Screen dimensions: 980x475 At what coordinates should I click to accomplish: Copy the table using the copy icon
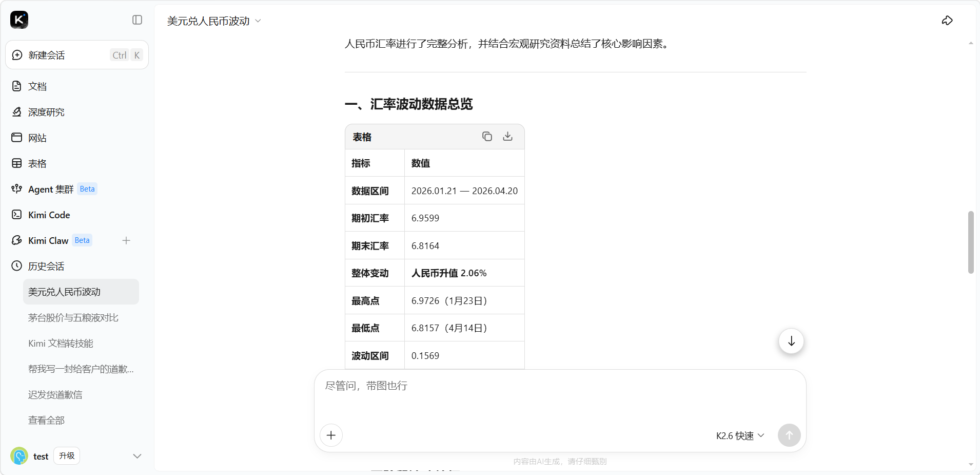487,137
